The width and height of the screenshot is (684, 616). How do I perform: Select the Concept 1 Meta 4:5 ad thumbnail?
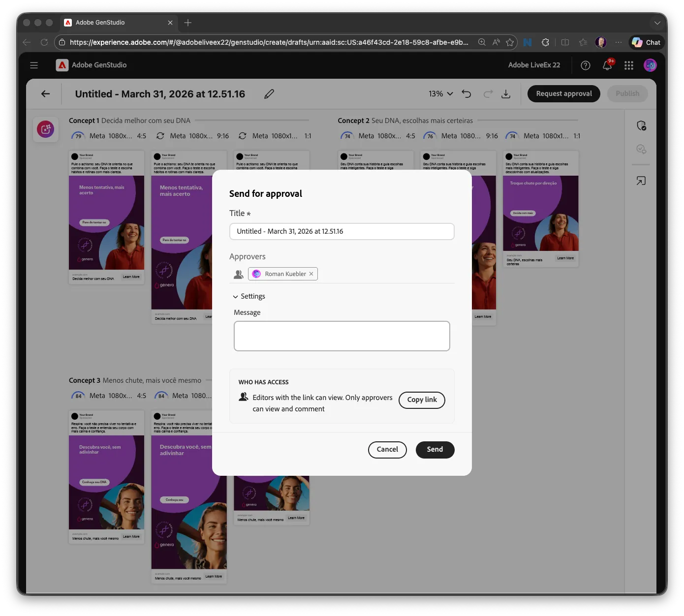[x=106, y=217]
